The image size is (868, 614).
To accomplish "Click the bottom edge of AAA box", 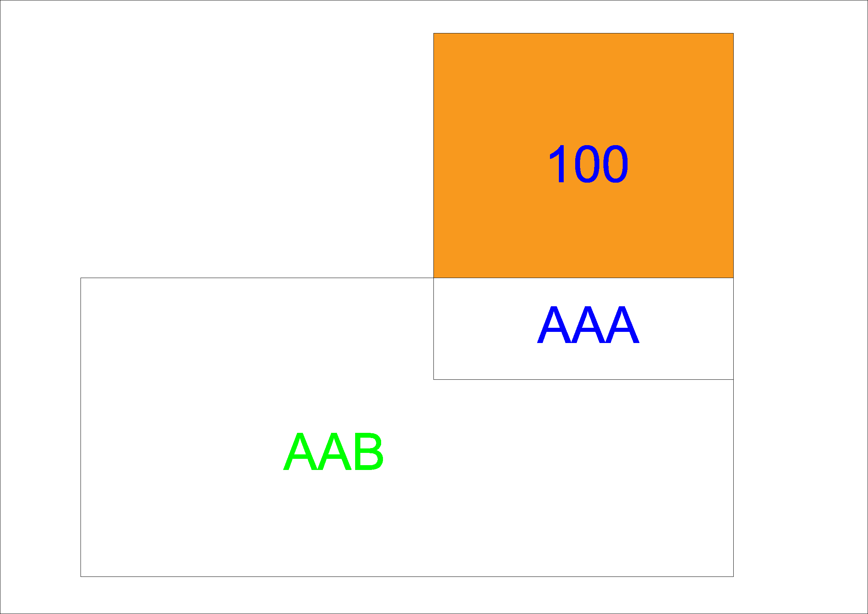I will [583, 380].
